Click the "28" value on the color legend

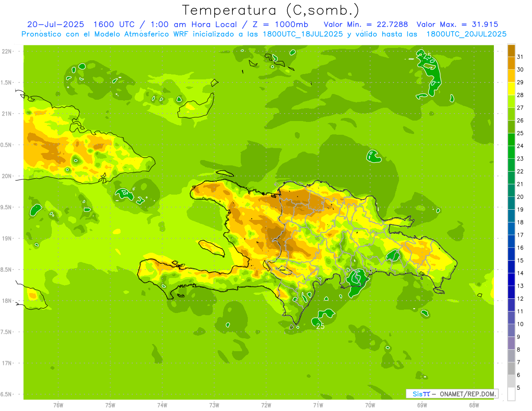coord(520,95)
